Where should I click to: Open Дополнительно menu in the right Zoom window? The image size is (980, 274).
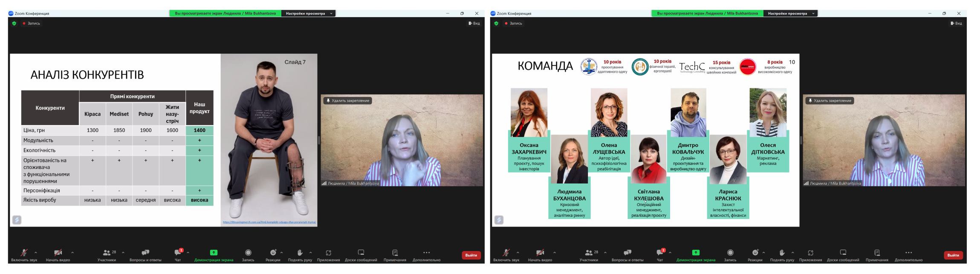coord(908,254)
